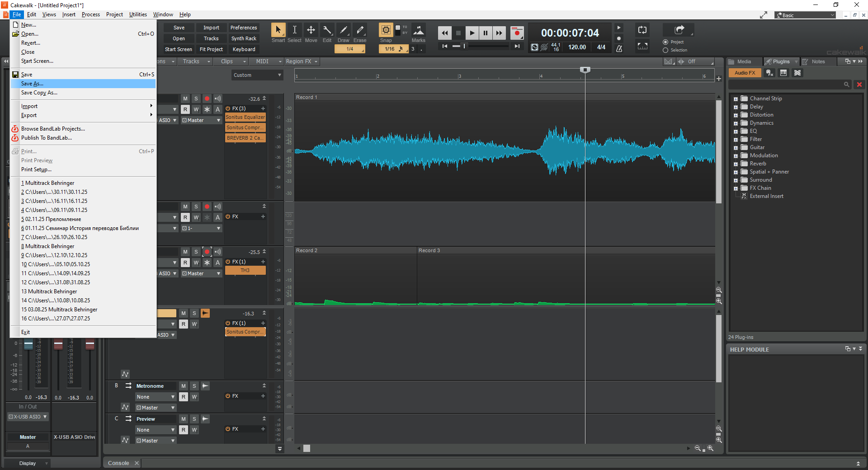Click the timeline ruler at measure 3
The height and width of the screenshot is (470, 868).
pyautogui.click(x=459, y=76)
